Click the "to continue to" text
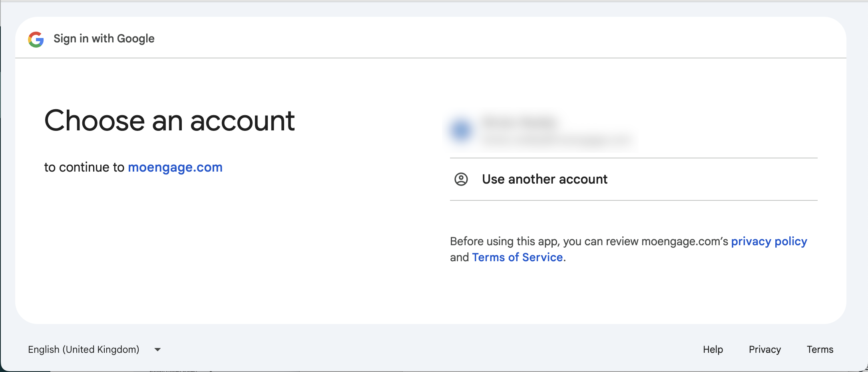 pos(84,167)
